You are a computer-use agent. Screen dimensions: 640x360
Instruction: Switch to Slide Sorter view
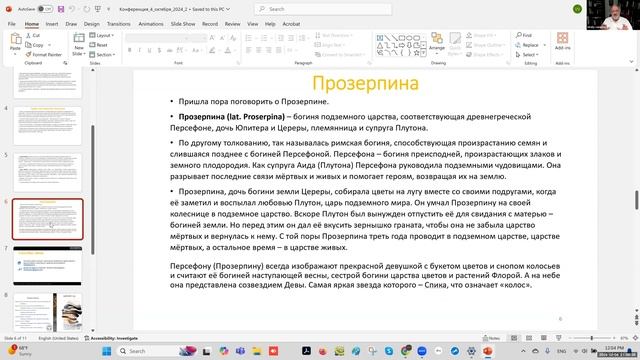pos(529,338)
